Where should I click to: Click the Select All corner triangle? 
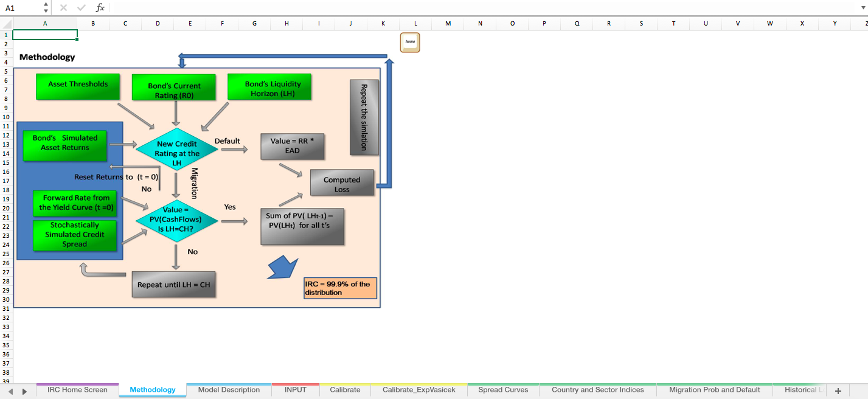pos(7,24)
